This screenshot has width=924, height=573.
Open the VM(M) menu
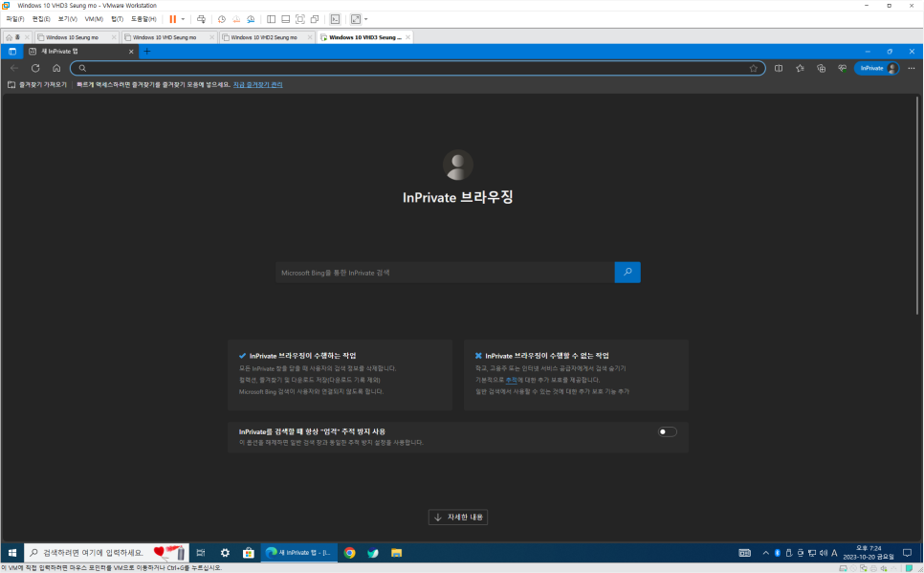point(95,19)
